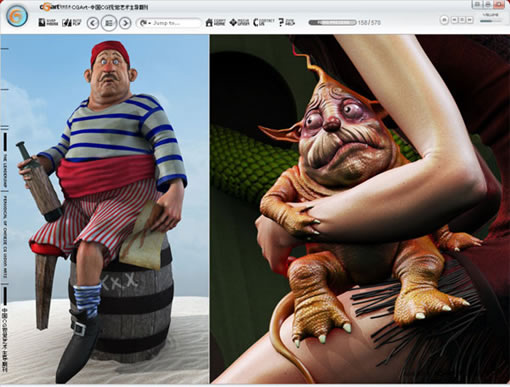The height and width of the screenshot is (387, 510).
Task: Click the page progress bar
Action: (x=332, y=23)
